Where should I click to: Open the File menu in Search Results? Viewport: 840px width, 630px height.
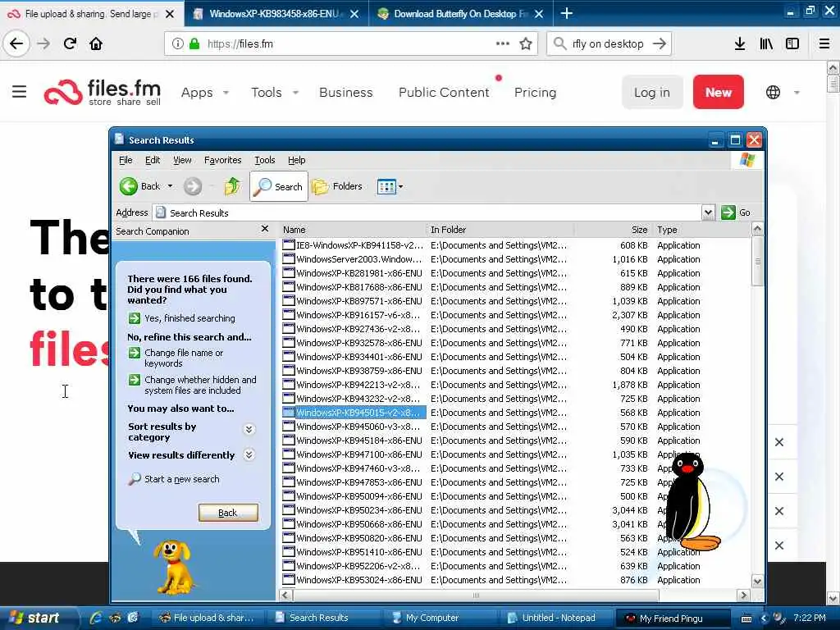(x=126, y=160)
